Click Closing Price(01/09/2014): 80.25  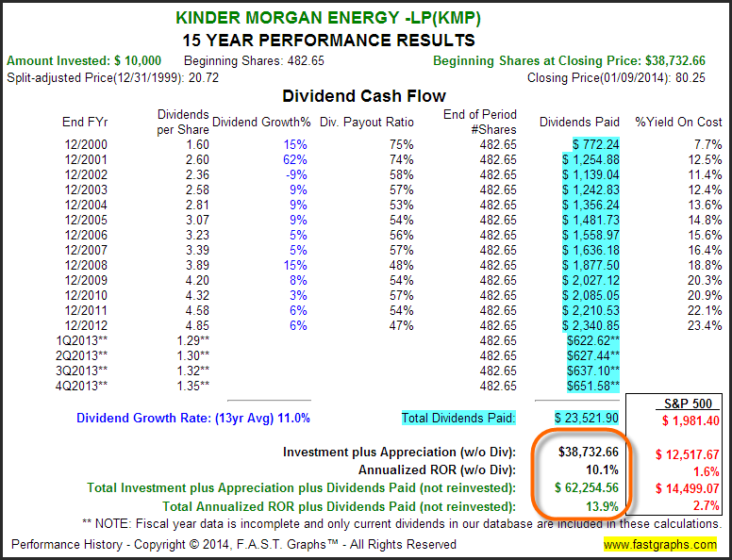(x=616, y=77)
